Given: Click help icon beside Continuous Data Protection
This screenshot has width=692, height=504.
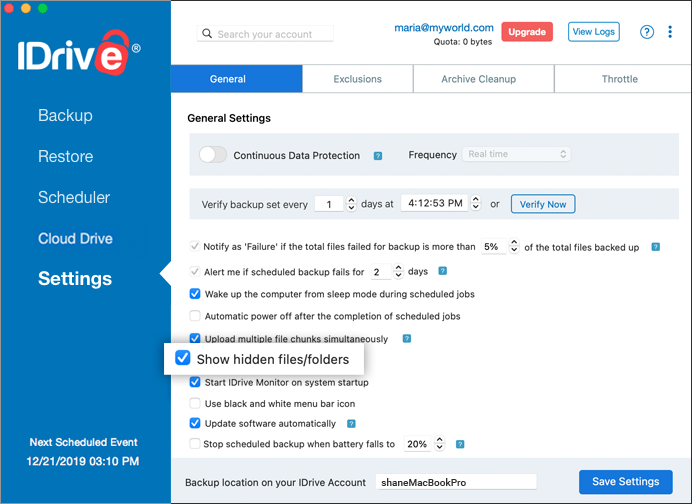Looking at the screenshot, I should coord(378,156).
